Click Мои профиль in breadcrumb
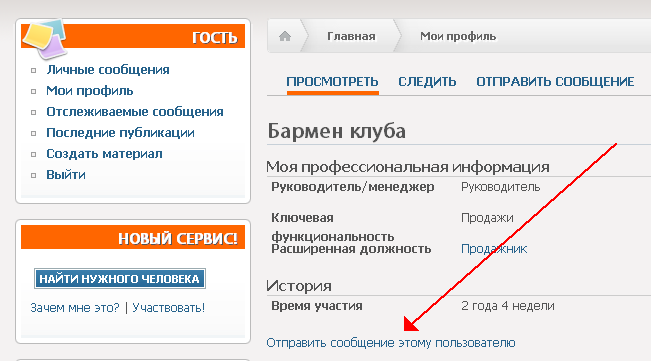This screenshot has width=651, height=361. [458, 37]
